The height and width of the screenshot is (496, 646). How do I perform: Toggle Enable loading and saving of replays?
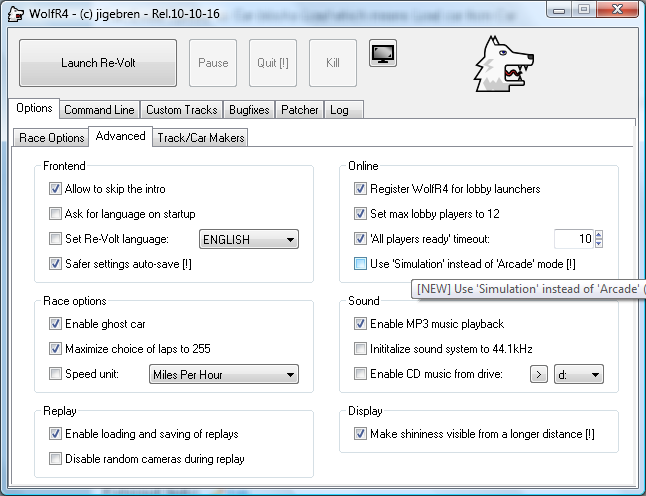[55, 434]
